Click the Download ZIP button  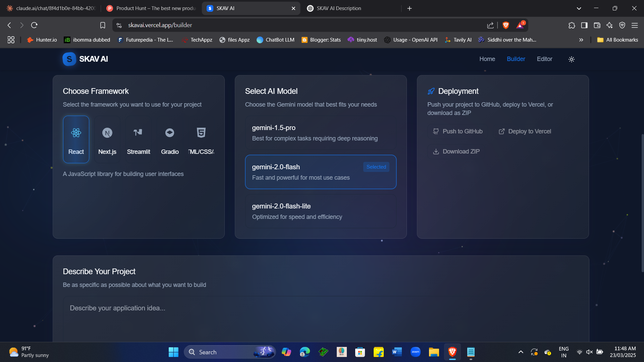pyautogui.click(x=456, y=152)
